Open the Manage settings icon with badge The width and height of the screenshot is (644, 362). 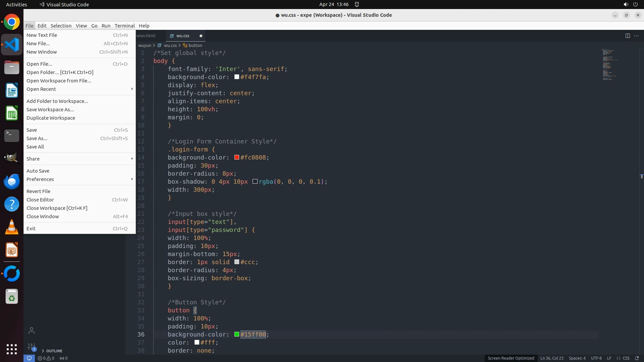[32, 347]
